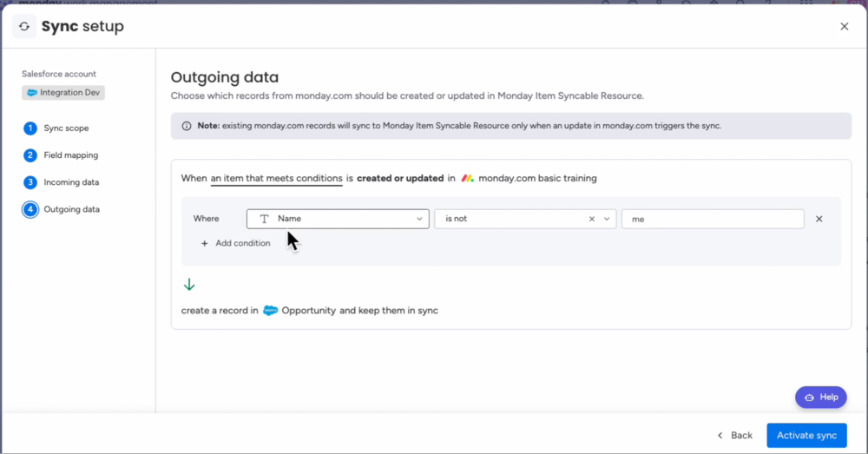Image resolution: width=868 pixels, height=454 pixels.
Task: Click the Salesforce Opportunity icon
Action: pos(270,311)
